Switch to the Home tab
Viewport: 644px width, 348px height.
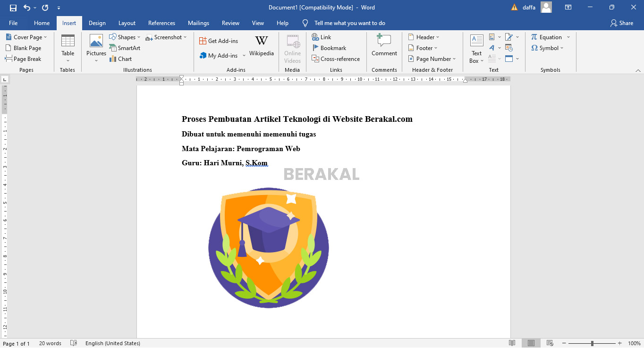click(x=42, y=23)
